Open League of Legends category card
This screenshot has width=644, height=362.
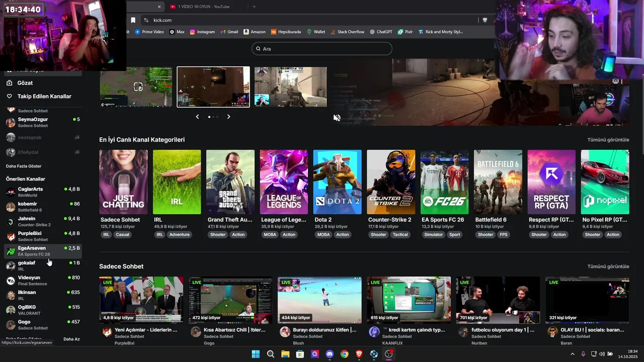[284, 182]
